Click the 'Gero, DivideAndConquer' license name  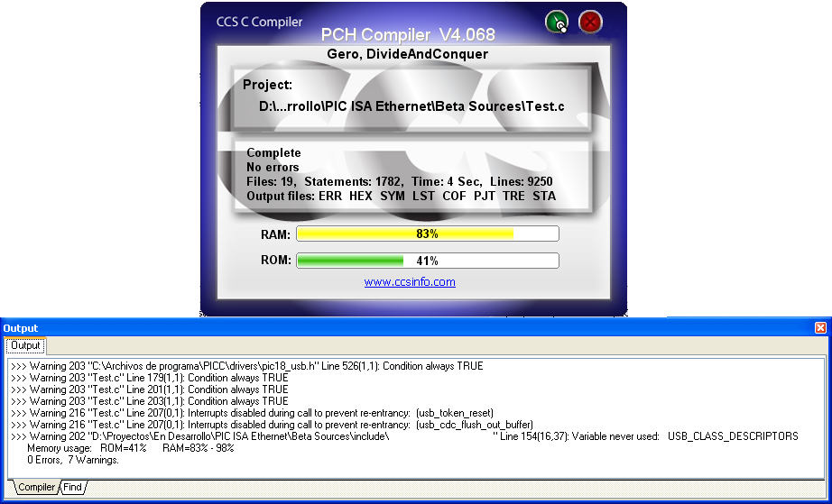point(408,54)
